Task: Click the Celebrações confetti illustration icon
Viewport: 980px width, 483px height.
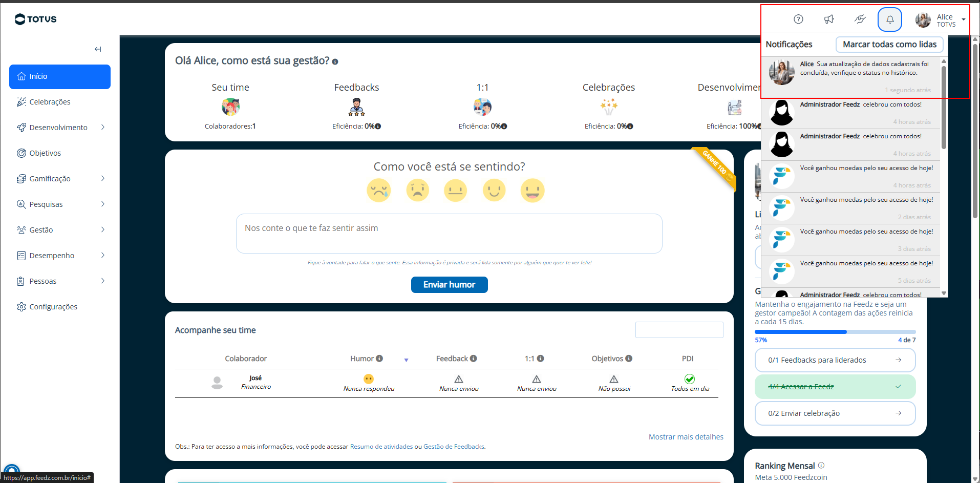Action: (x=609, y=107)
